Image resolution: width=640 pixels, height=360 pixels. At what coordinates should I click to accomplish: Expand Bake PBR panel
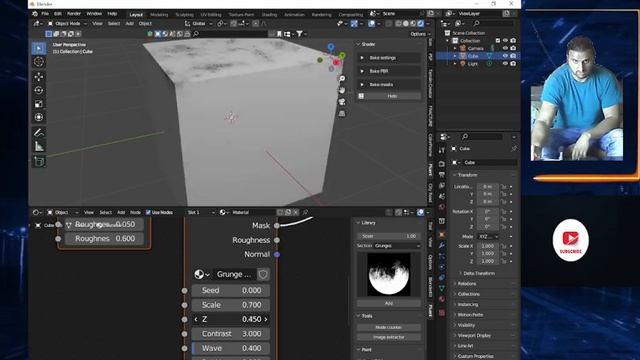point(389,71)
